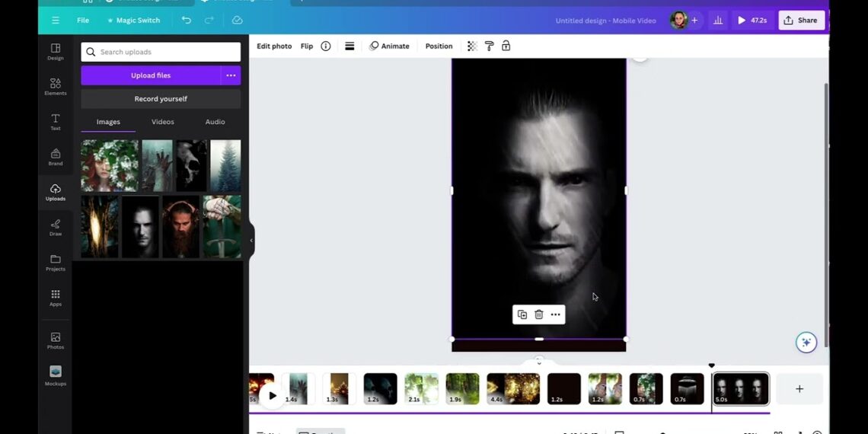Collapse the timeline with the chevron handle
This screenshot has height=434, width=868.
pos(538,362)
